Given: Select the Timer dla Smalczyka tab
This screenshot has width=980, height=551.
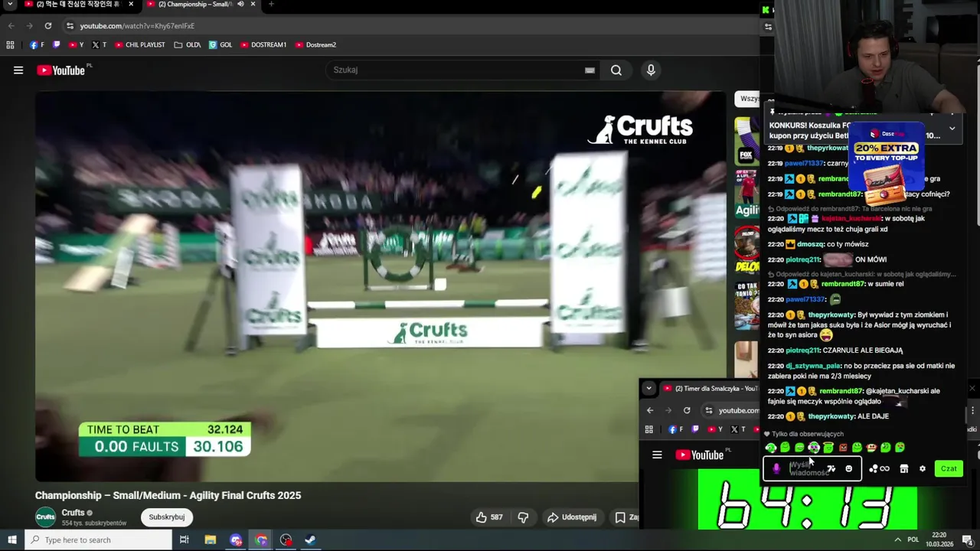Looking at the screenshot, I should click(x=712, y=388).
